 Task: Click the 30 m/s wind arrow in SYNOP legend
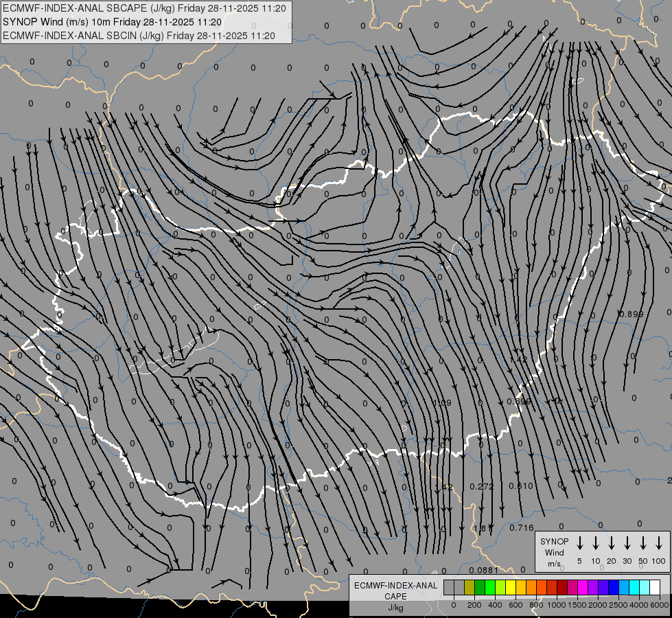[x=627, y=543]
